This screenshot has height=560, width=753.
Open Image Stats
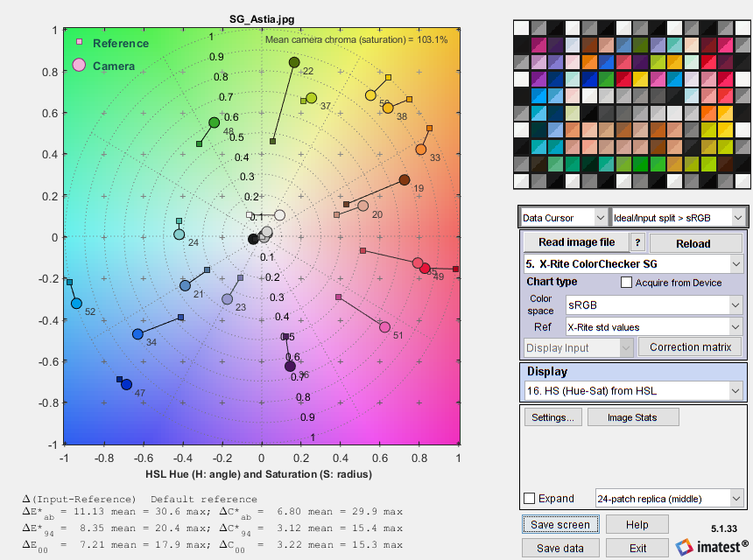pos(633,417)
